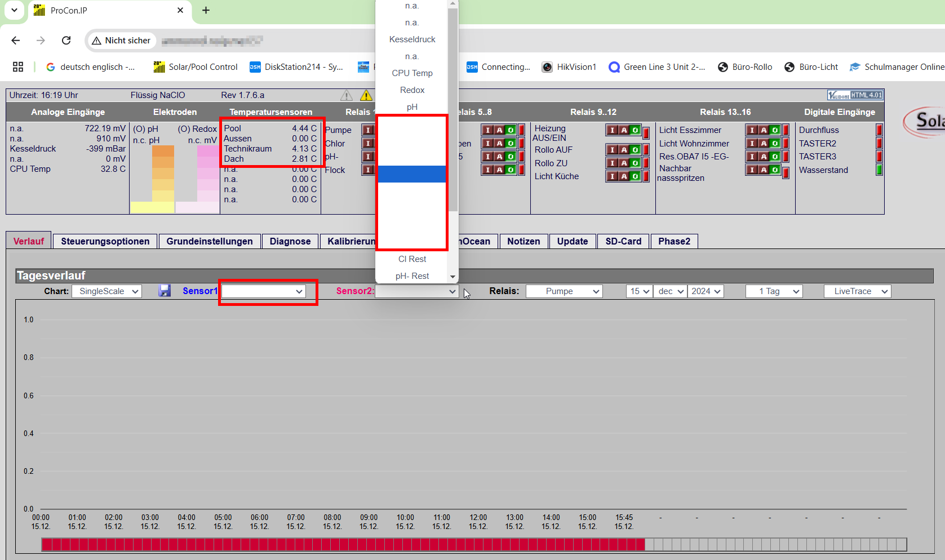Open the SD-Card tab

click(x=623, y=241)
